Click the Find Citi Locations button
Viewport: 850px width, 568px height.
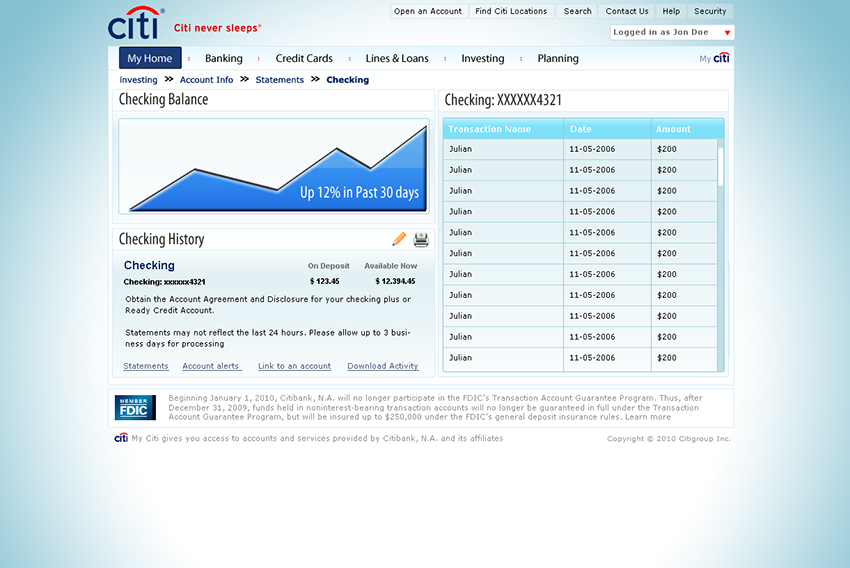point(511,11)
